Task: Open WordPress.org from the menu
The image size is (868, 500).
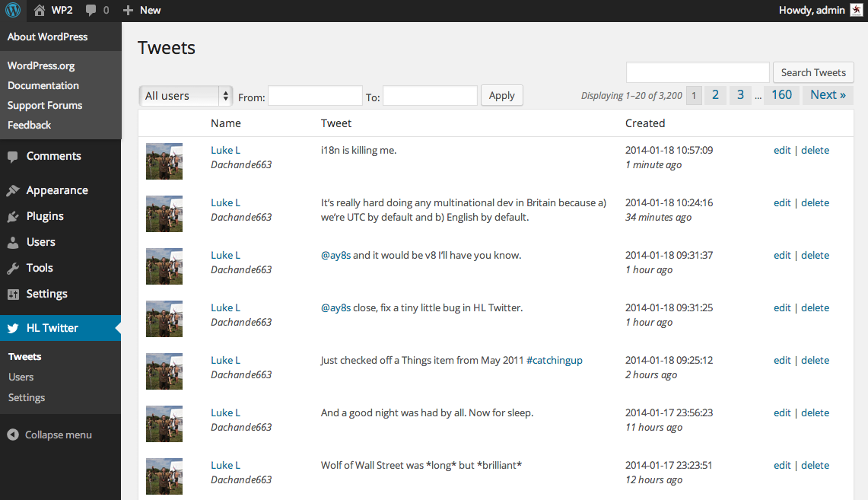Action: pyautogui.click(x=41, y=65)
